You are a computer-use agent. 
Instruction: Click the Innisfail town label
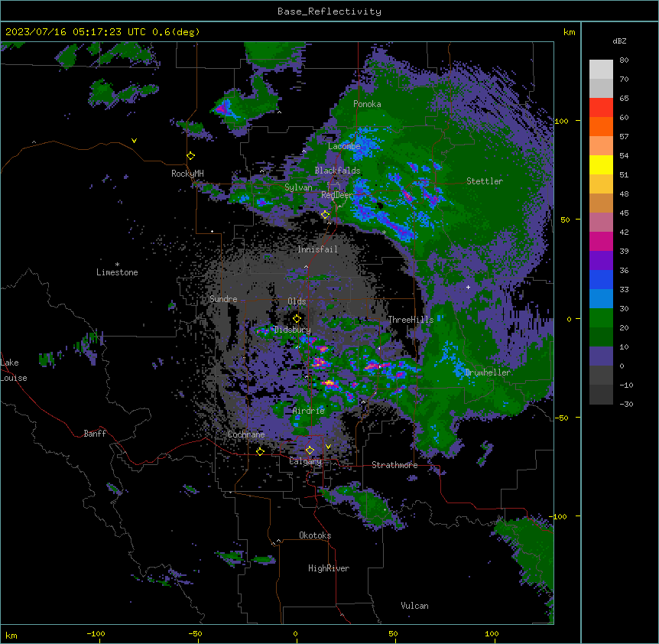coord(317,249)
